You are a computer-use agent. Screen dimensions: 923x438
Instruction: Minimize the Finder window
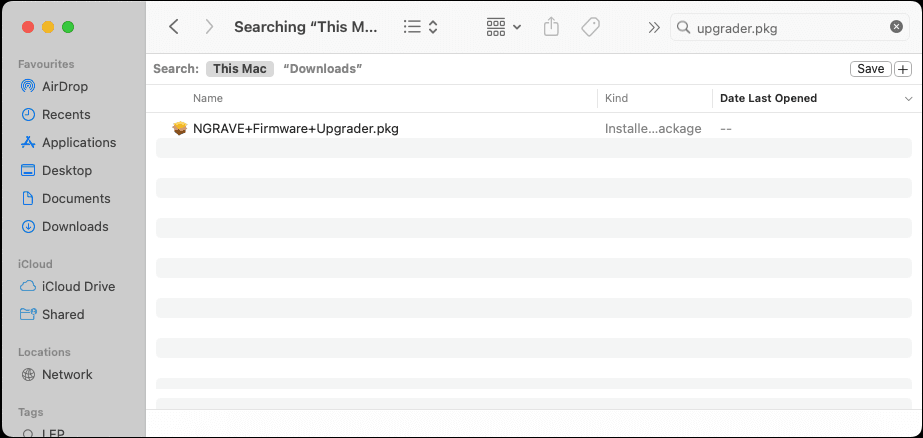[x=48, y=27]
